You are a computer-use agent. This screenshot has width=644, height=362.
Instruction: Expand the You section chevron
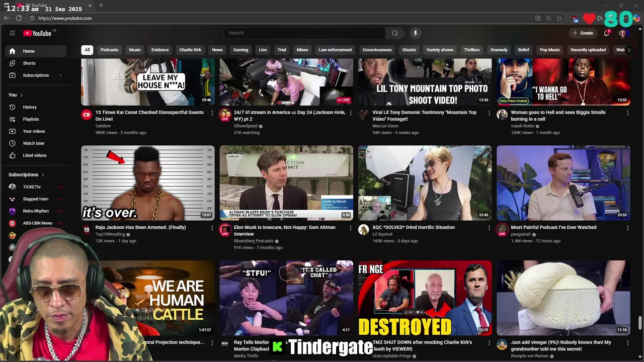click(x=21, y=95)
